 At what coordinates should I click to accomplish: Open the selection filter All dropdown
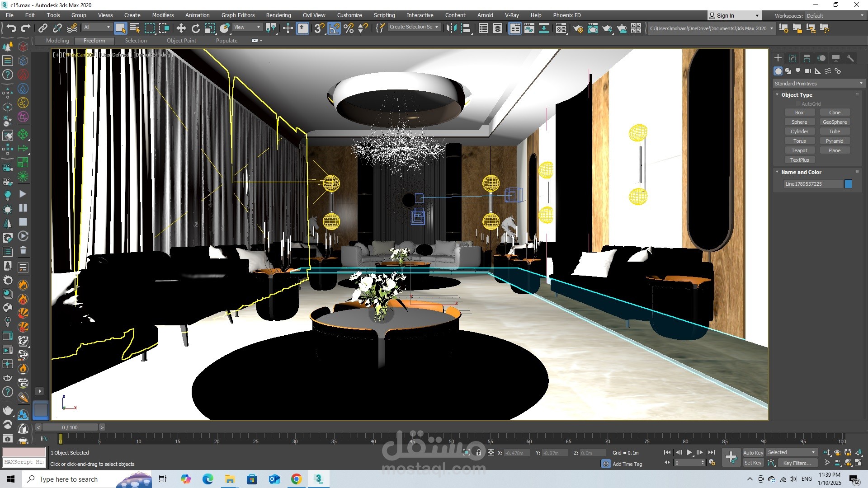(97, 27)
